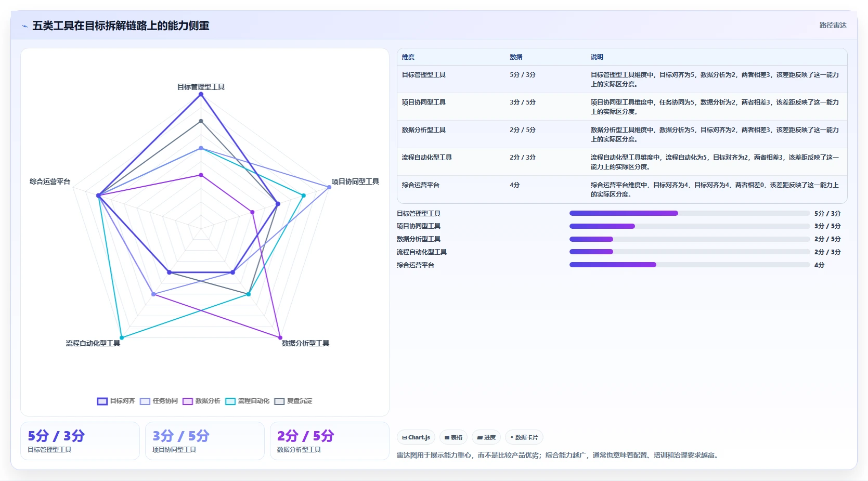Click 目标管理型工具 in the table's first row
This screenshot has height=481, width=868.
(x=424, y=75)
